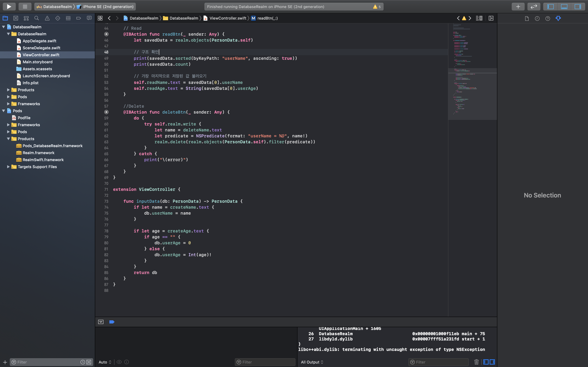588x367 pixels.
Task: Open the Find navigator magnifier icon
Action: tap(37, 18)
